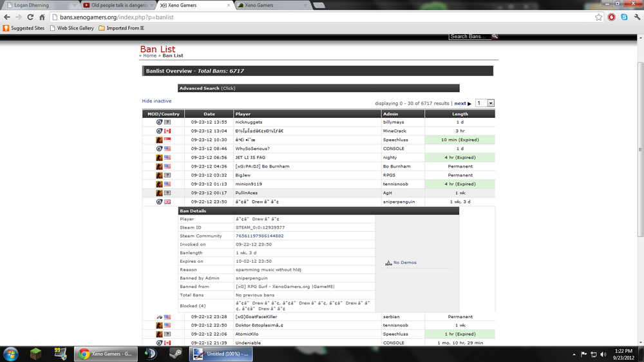Expand ban details for WhySoSerious?
644x362 pixels.
[x=319, y=149]
